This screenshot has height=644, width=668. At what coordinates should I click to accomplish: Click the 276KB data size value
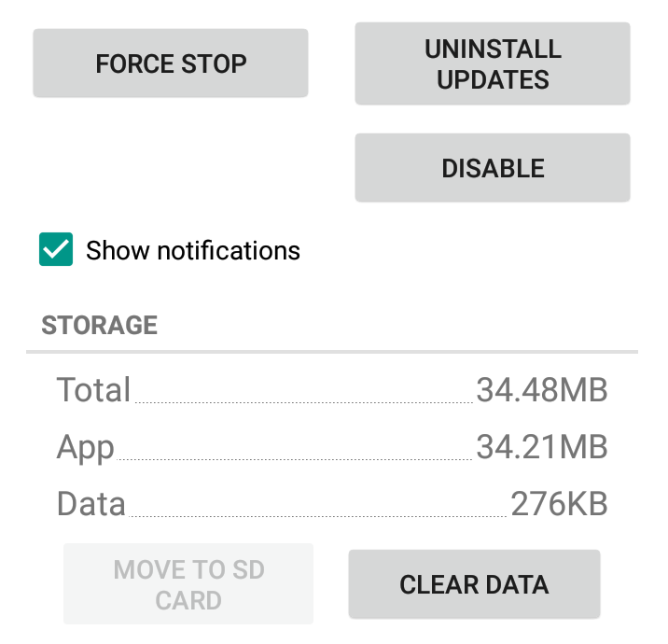[559, 505]
